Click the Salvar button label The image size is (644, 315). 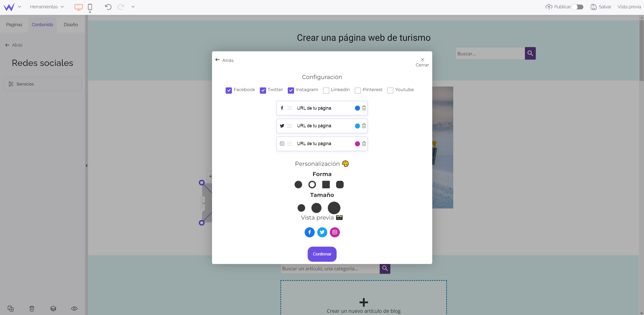[x=605, y=7]
